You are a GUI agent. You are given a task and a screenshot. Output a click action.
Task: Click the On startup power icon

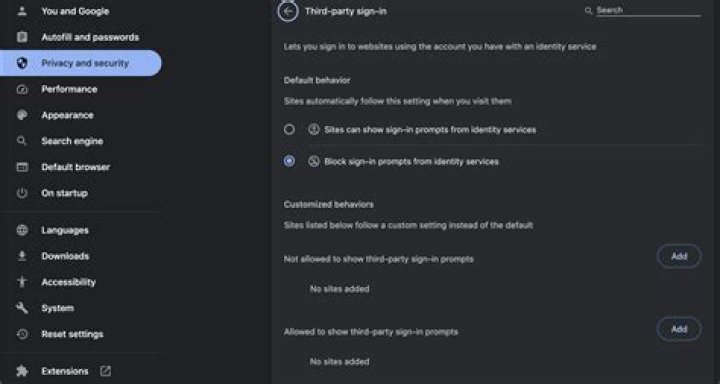pyautogui.click(x=22, y=193)
